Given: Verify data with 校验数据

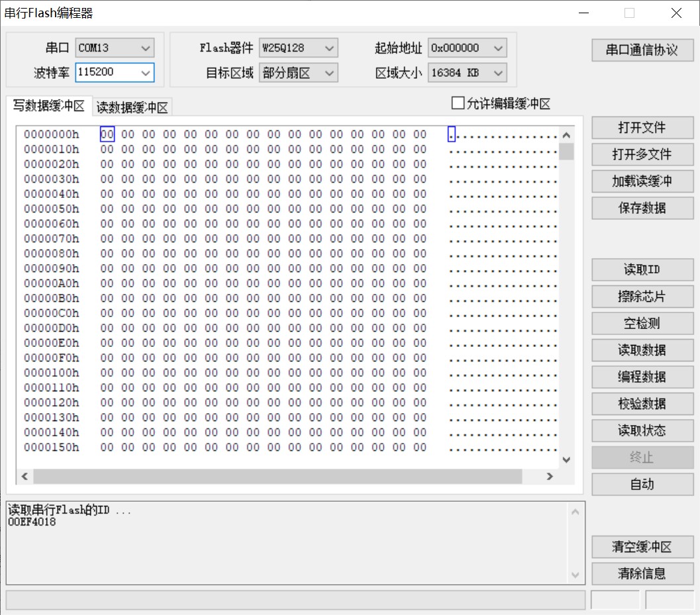Looking at the screenshot, I should pos(642,404).
